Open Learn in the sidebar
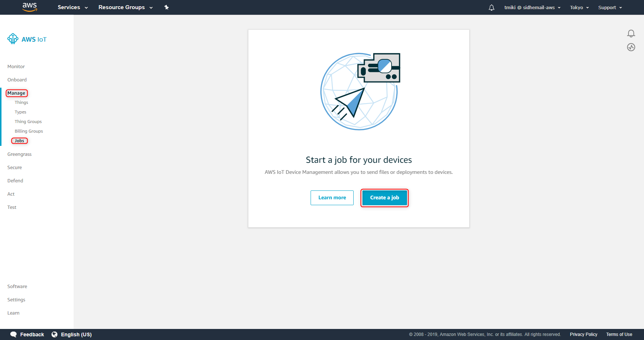The width and height of the screenshot is (644, 340). coord(13,313)
